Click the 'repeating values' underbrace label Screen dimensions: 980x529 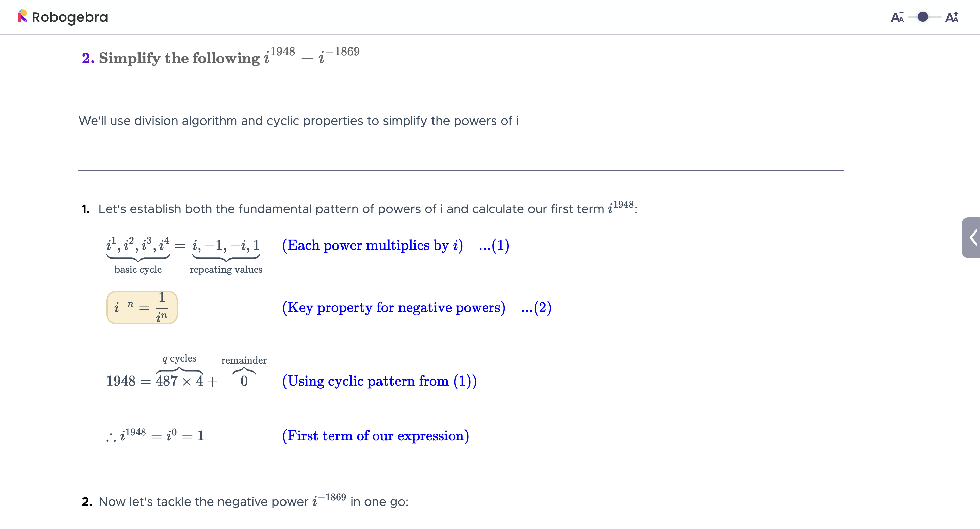[x=226, y=270]
